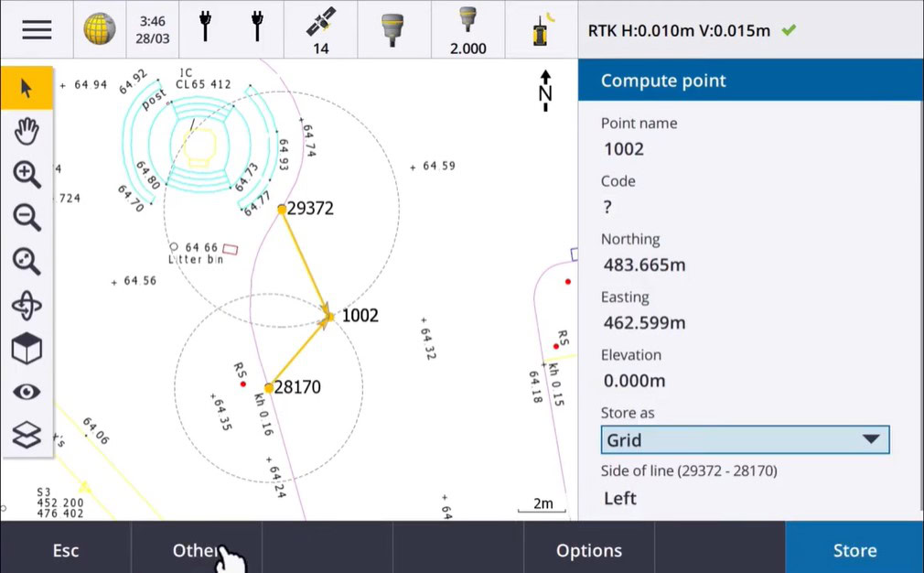The width and height of the screenshot is (924, 573).
Task: Tap the green precision checkmark
Action: [789, 29]
